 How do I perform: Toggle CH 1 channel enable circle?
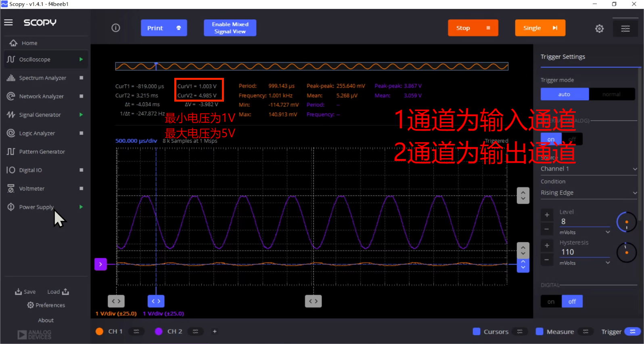99,331
